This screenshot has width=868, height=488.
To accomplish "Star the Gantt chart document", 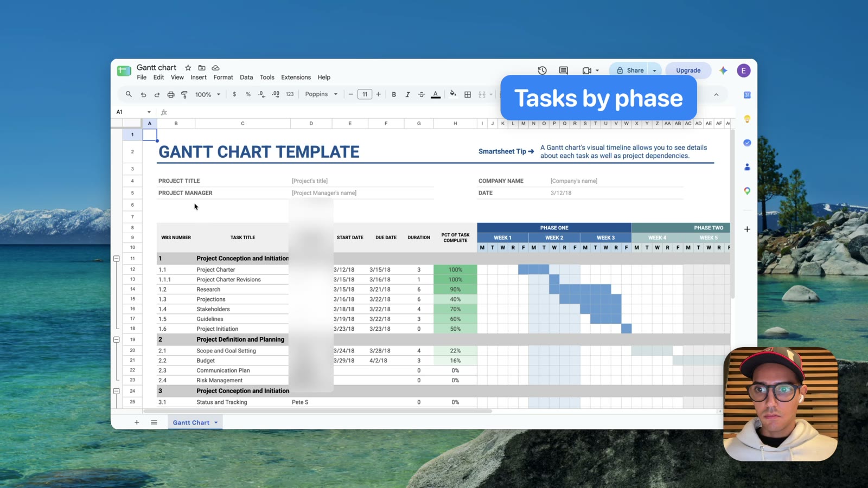I will click(188, 68).
